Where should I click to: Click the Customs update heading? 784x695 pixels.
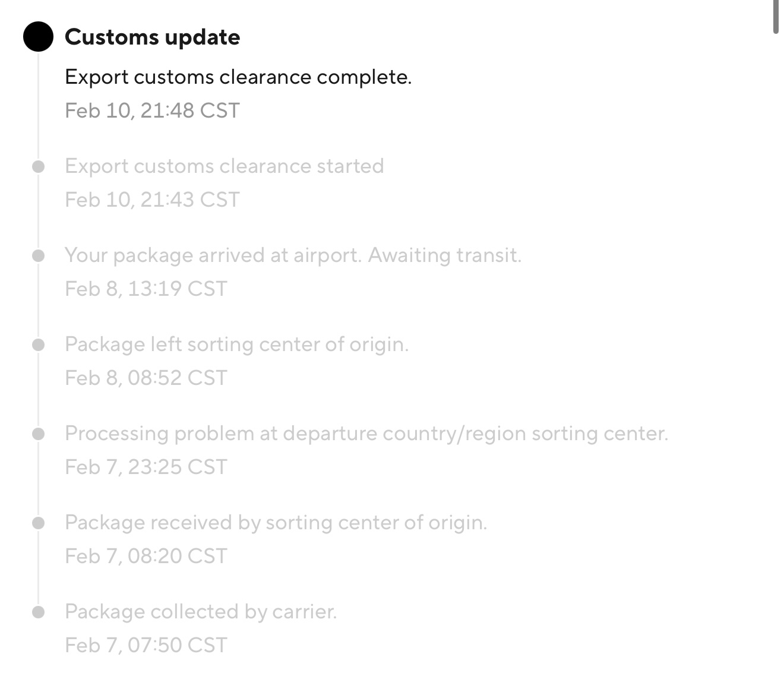tap(152, 37)
